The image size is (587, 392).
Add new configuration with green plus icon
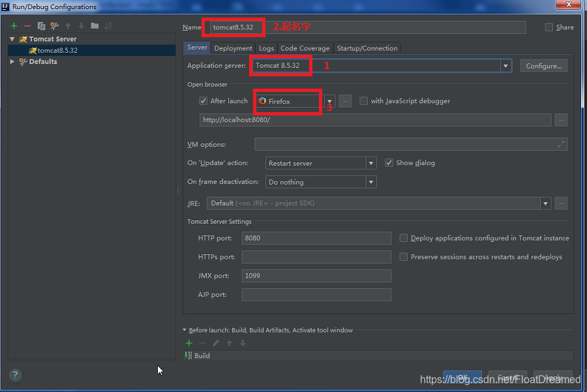[14, 26]
